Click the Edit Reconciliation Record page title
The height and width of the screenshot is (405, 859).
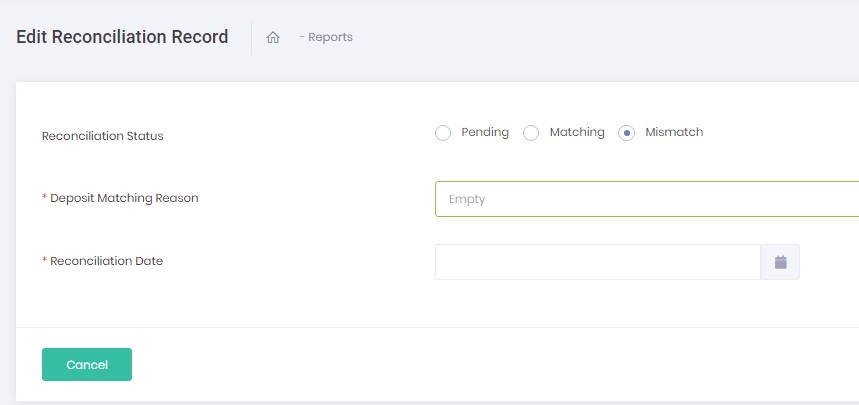tap(122, 37)
